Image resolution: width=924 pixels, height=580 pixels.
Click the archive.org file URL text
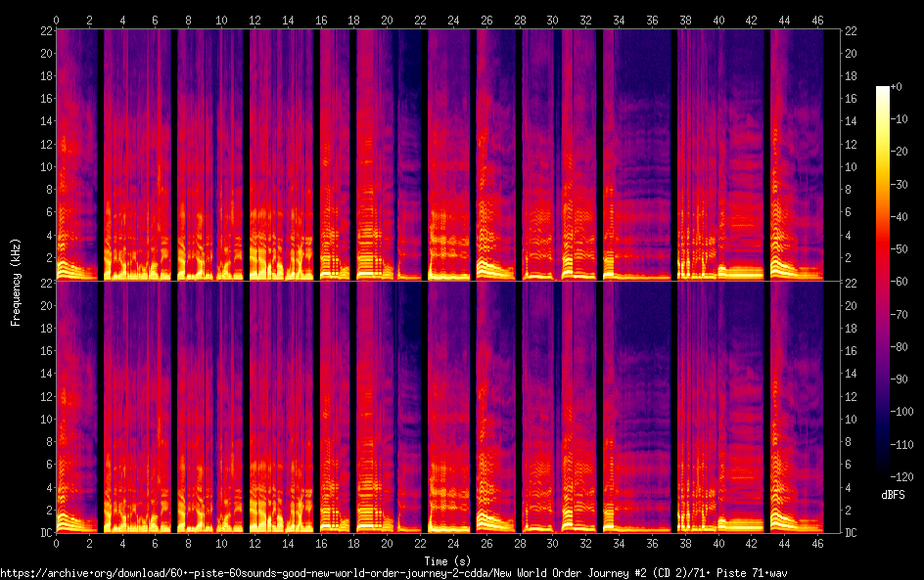[x=393, y=573]
